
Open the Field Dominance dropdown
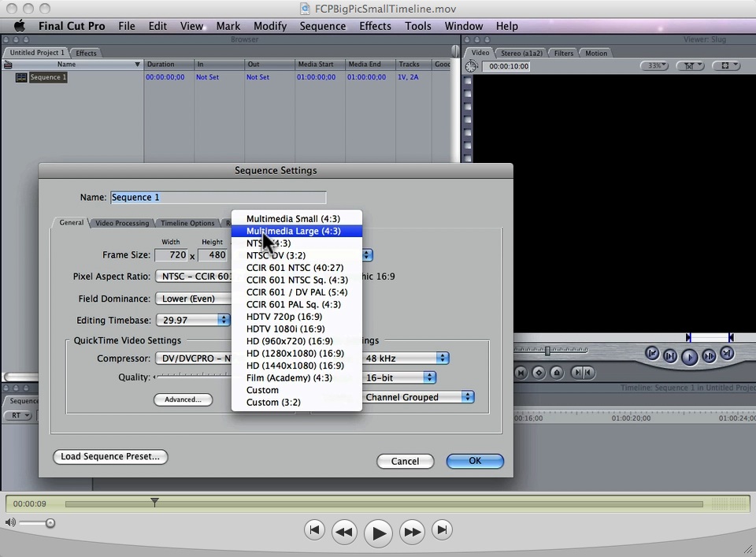194,299
